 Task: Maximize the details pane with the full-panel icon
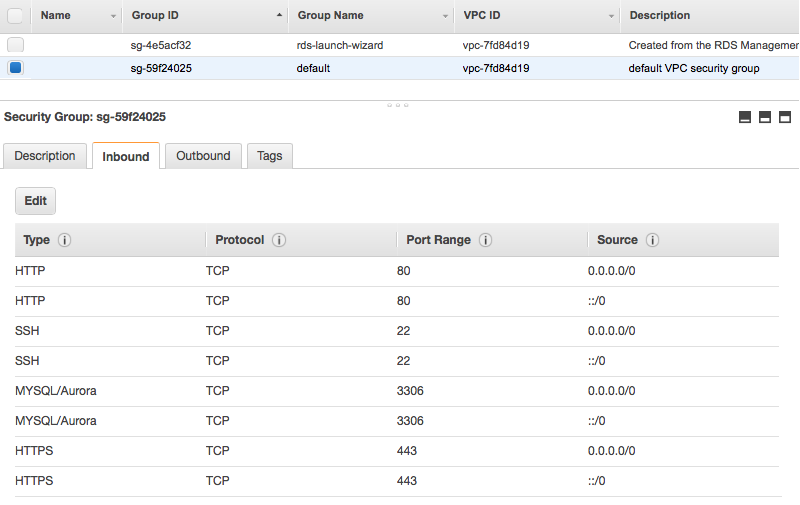(x=785, y=117)
